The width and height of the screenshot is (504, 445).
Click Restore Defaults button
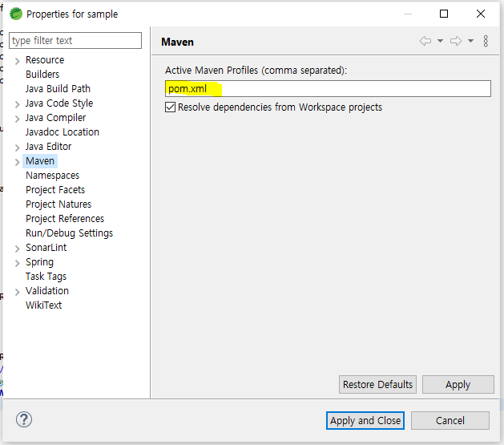point(377,385)
